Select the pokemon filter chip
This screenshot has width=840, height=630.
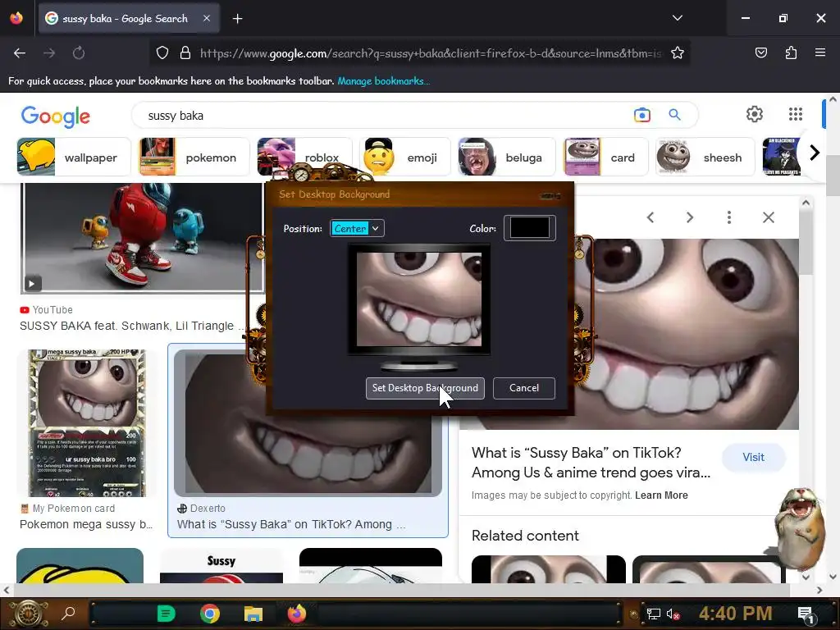pos(194,157)
